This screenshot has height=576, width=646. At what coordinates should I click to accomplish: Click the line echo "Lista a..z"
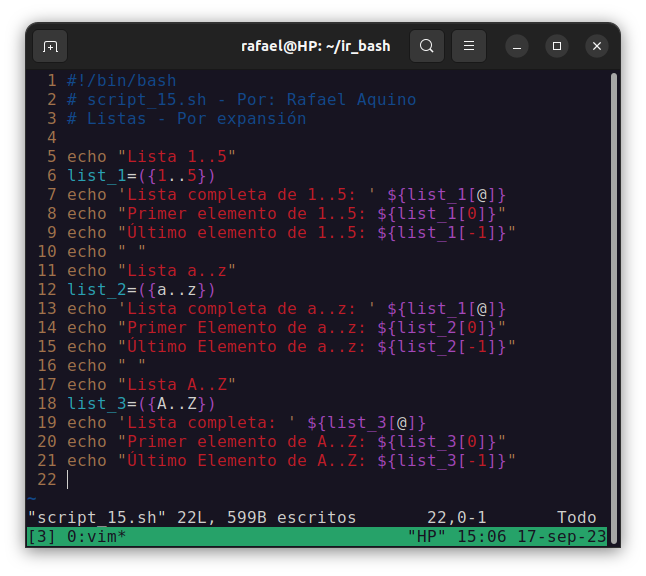click(x=151, y=271)
